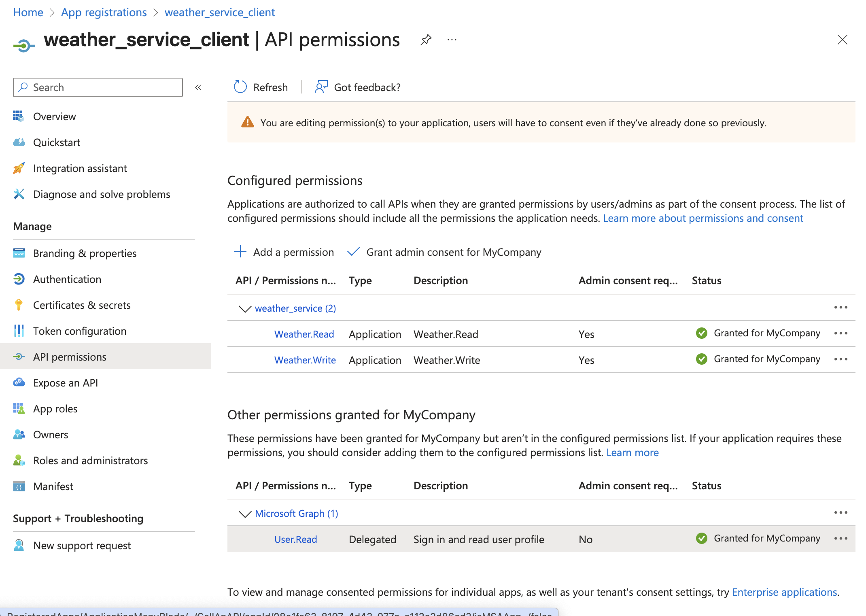
Task: Click the Roles and administrators icon
Action: (x=19, y=460)
